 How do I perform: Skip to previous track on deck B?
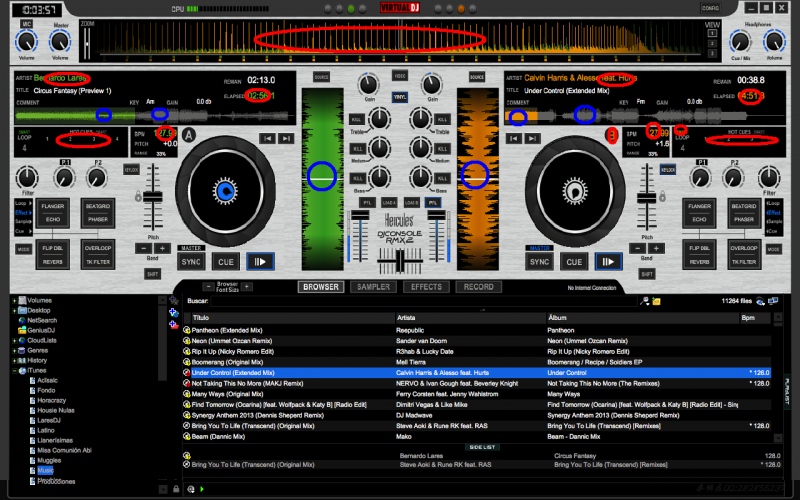[x=513, y=138]
